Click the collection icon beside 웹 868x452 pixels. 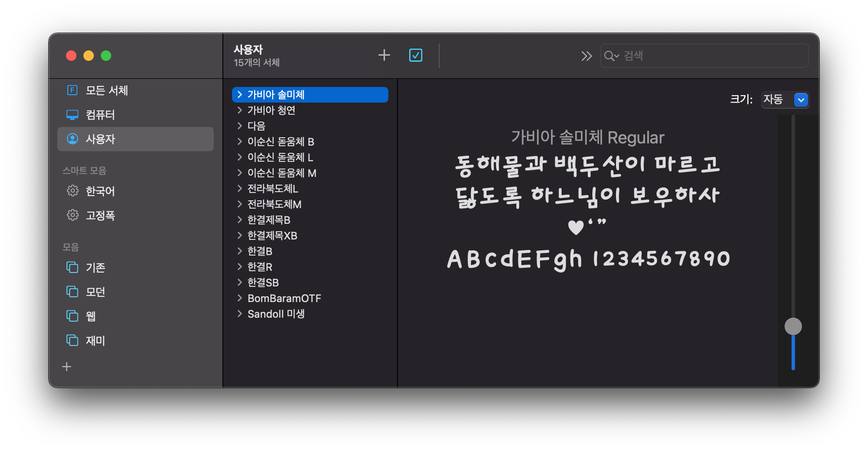tap(72, 316)
